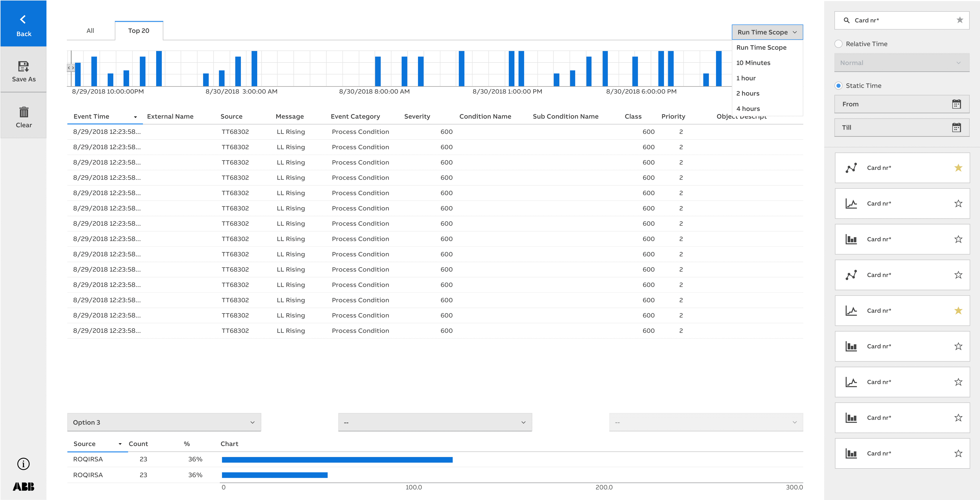The height and width of the screenshot is (500, 980).
Task: Click the ABB logo
Action: coord(24,487)
